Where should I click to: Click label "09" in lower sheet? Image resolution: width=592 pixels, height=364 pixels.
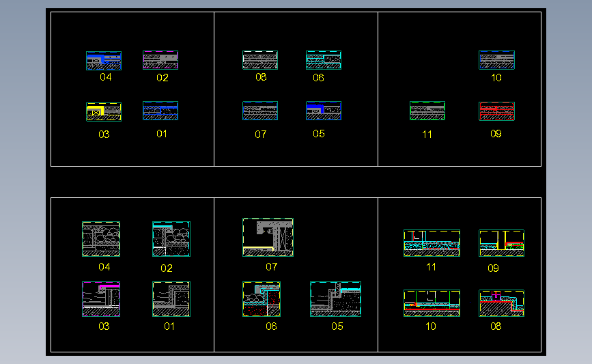pos(493,268)
